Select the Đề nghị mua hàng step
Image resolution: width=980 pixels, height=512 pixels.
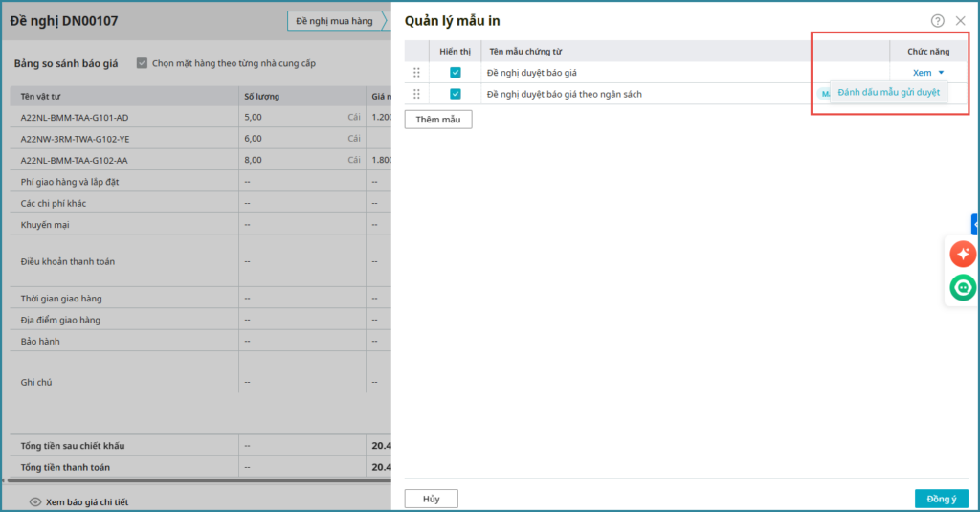(334, 21)
